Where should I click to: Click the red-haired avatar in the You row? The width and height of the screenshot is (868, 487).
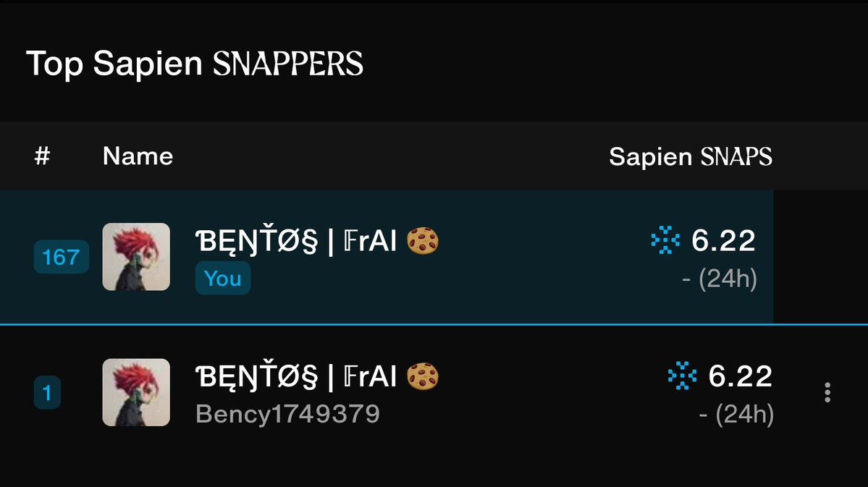(136, 257)
